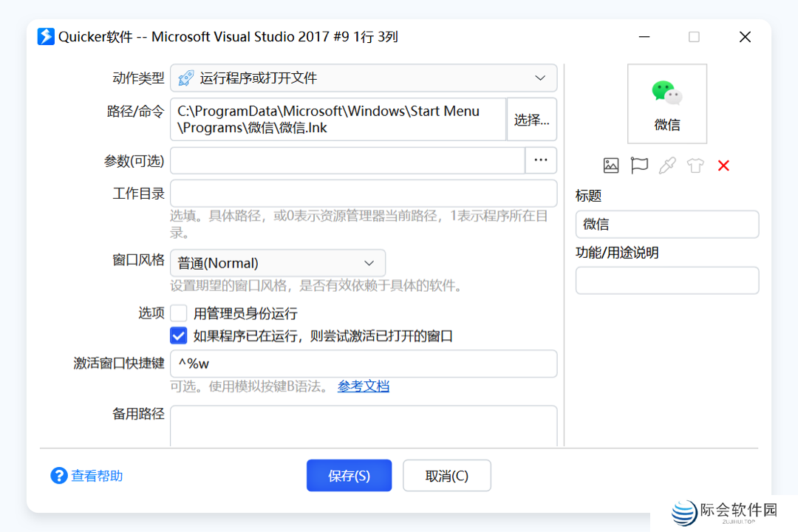Click the ellipsis button beside 参数 field
798x532 pixels.
pos(541,160)
